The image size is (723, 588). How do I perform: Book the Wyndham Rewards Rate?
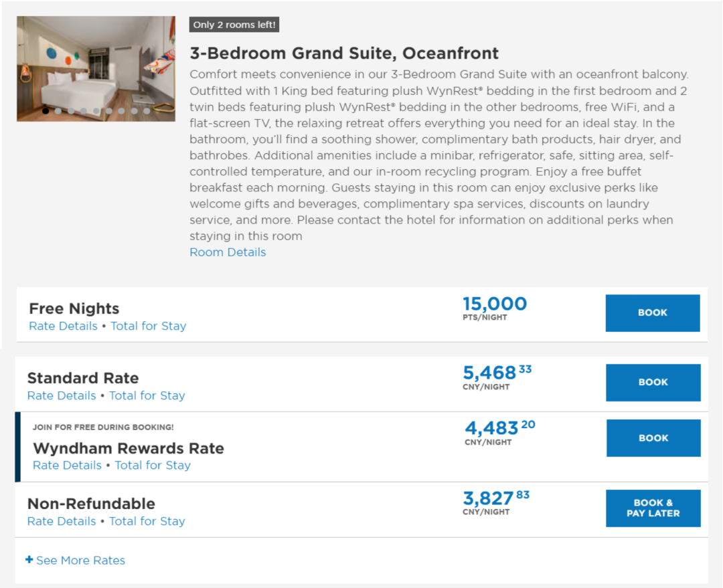tap(653, 438)
